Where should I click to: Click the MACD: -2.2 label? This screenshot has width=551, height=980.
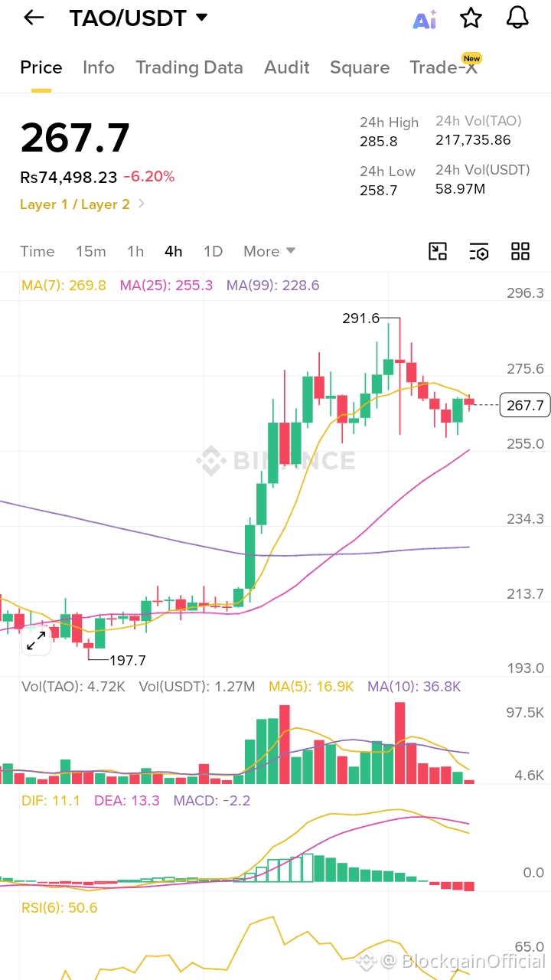[x=212, y=801]
